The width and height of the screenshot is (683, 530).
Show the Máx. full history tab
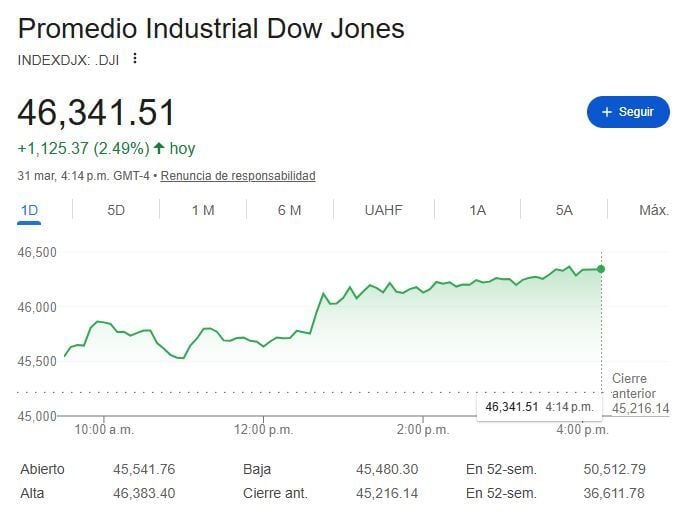tap(653, 210)
